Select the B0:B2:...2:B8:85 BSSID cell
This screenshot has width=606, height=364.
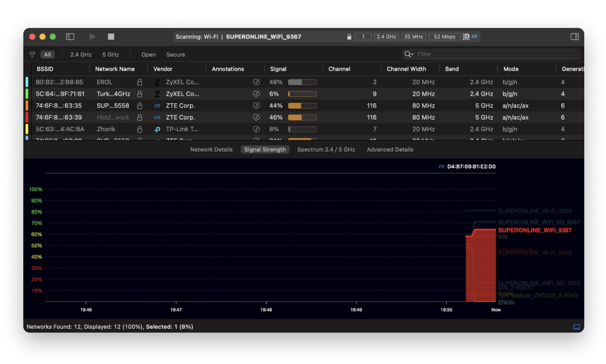pos(59,82)
